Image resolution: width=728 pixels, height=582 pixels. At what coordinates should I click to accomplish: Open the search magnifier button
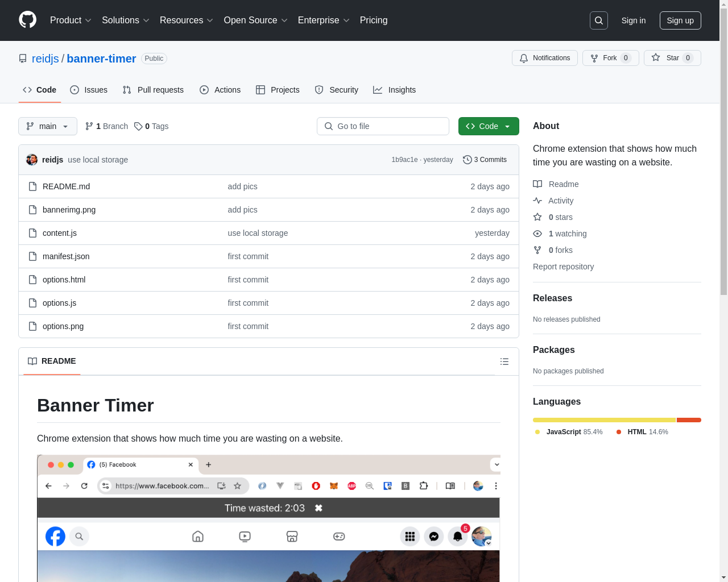click(x=599, y=20)
